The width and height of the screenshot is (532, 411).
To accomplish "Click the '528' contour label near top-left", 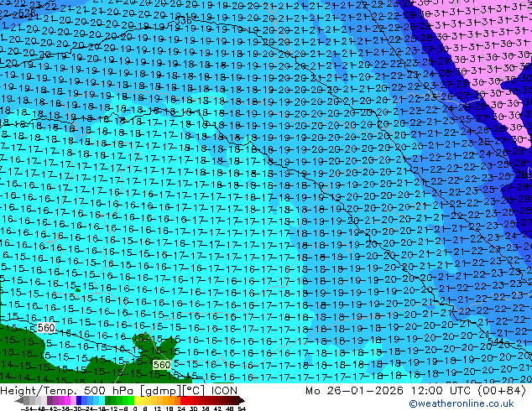I will pos(27,13).
